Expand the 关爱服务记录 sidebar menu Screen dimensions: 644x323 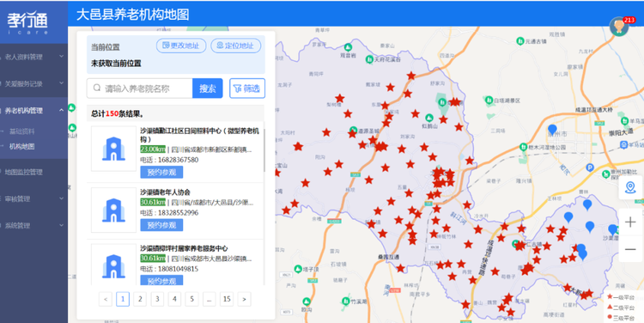pos(33,84)
